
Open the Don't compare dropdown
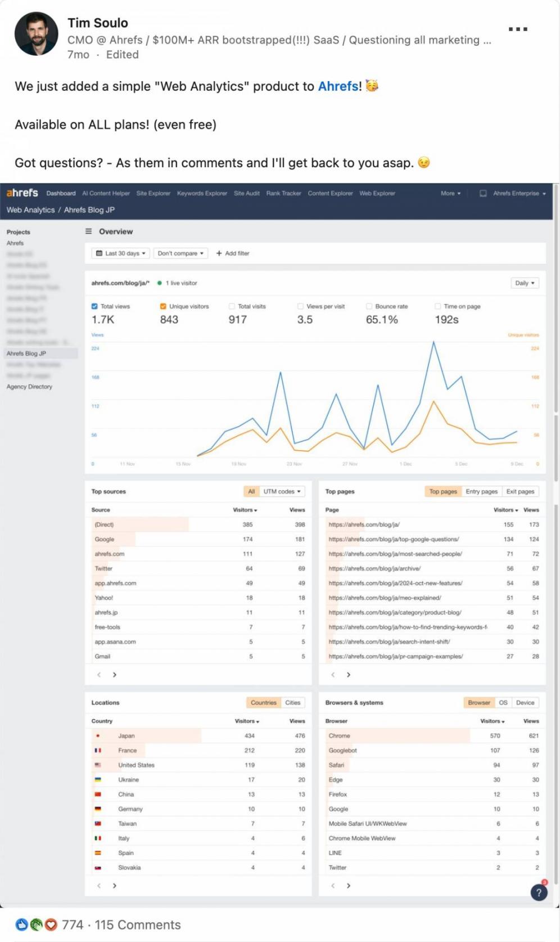point(180,253)
